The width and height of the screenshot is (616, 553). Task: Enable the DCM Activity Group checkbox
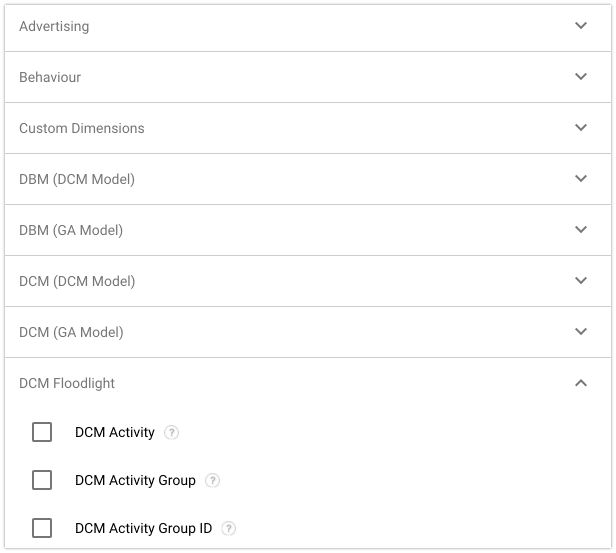tap(42, 480)
